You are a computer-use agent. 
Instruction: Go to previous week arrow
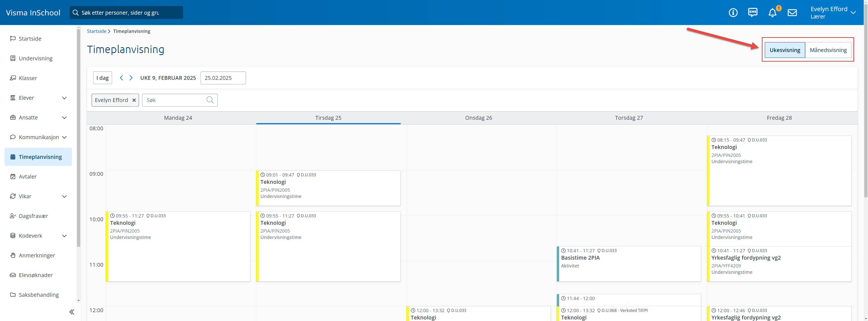(121, 78)
